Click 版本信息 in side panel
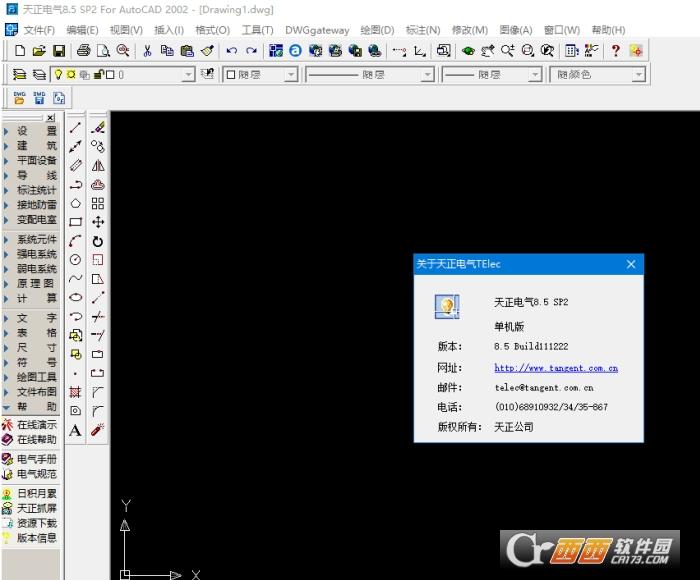Screen dimensions: 700x580 tap(30, 538)
